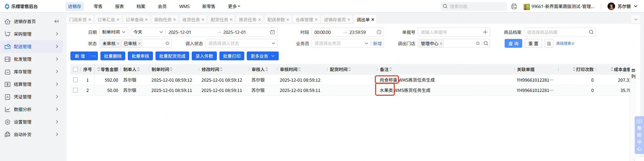The image size is (644, 161).
Task: Open the 调入状态 dropdown
Action: coord(242,43)
